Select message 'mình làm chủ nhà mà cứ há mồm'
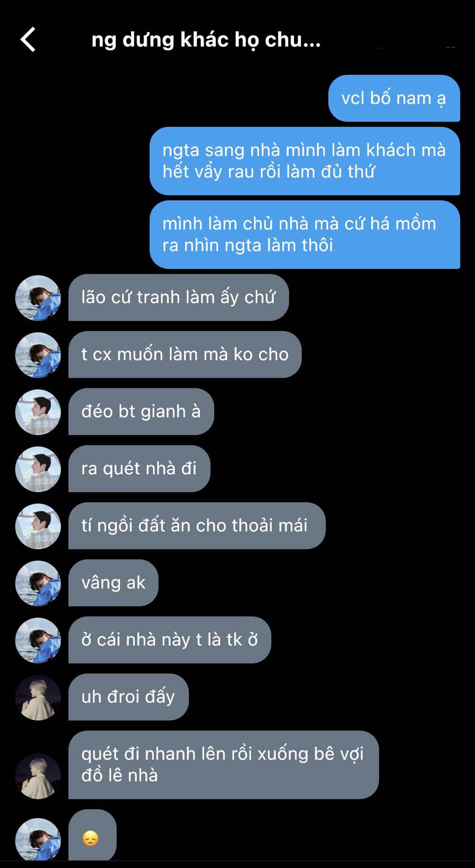475x868 pixels. 305,235
